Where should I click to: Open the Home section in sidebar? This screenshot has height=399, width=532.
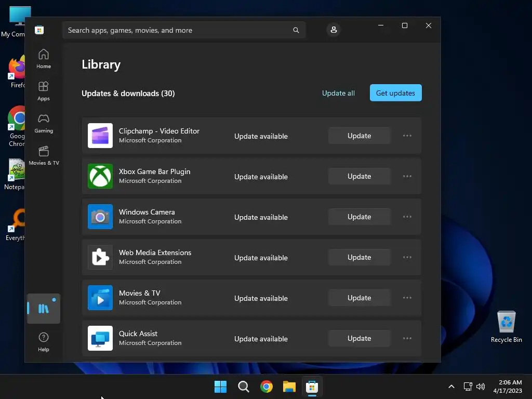click(44, 59)
